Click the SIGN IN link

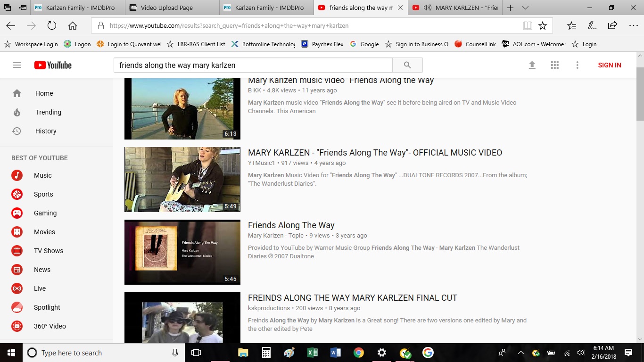point(609,65)
